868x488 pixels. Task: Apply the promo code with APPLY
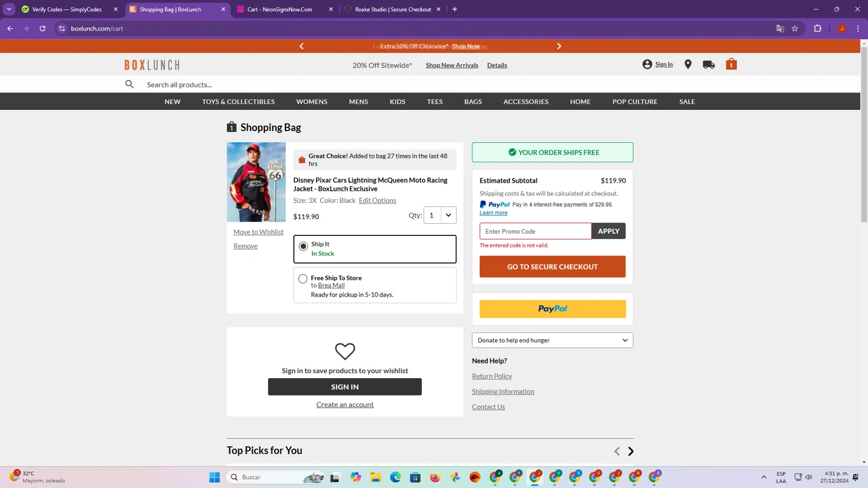[x=608, y=231]
